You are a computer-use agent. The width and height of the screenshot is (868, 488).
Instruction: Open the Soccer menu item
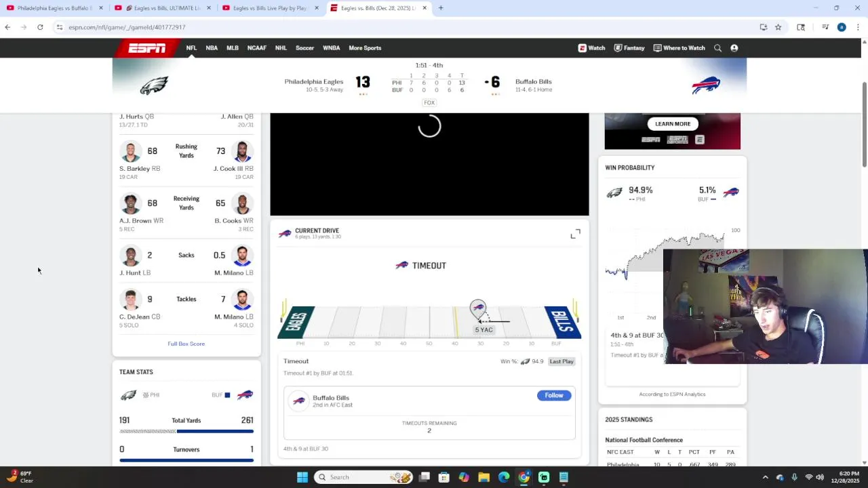click(x=304, y=48)
